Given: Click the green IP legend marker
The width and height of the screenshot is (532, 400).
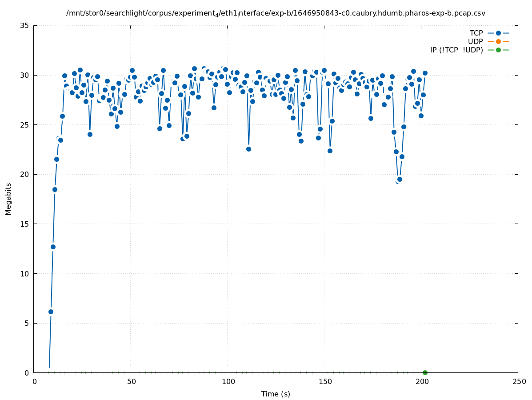Looking at the screenshot, I should [x=498, y=50].
